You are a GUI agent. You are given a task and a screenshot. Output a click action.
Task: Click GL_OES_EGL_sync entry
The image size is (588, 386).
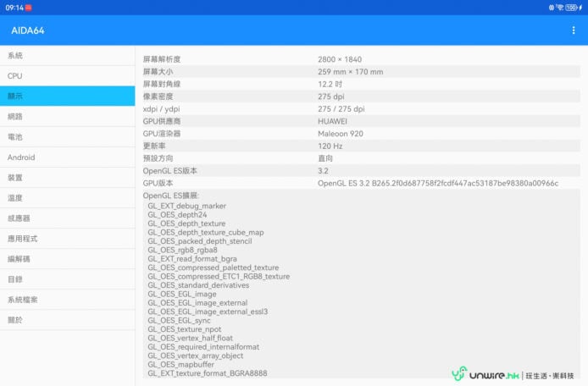click(179, 321)
